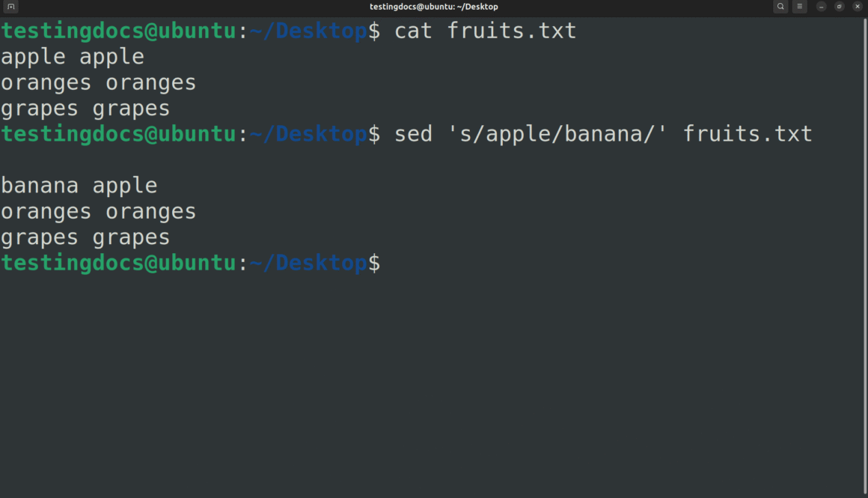Click 'testingdocs@ubuntu' in the first prompt
The image size is (868, 498).
[x=118, y=31]
